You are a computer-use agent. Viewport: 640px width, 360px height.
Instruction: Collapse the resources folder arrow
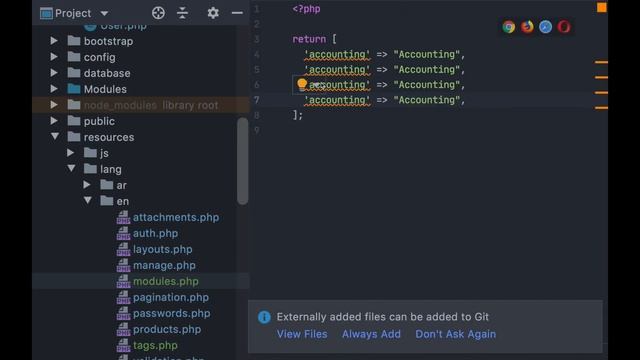pos(55,137)
